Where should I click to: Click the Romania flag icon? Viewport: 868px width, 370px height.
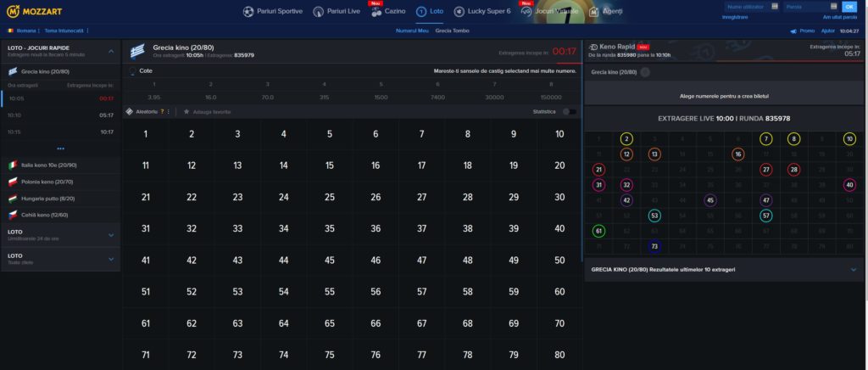10,31
